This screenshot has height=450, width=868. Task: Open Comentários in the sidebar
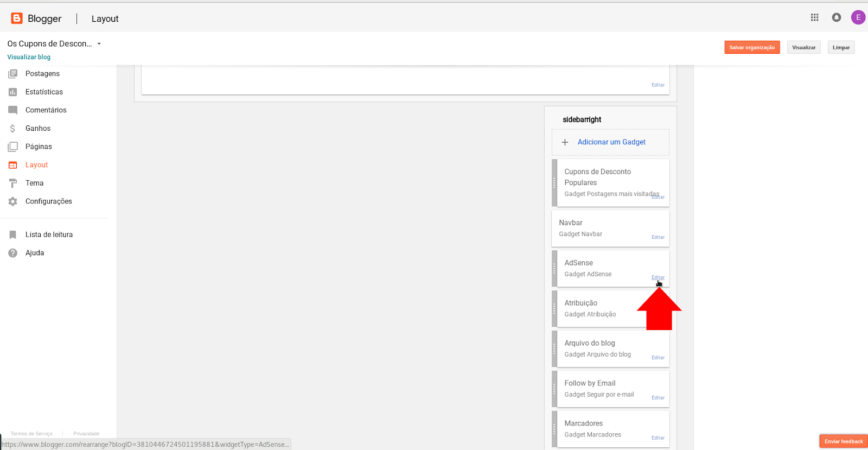click(x=46, y=110)
